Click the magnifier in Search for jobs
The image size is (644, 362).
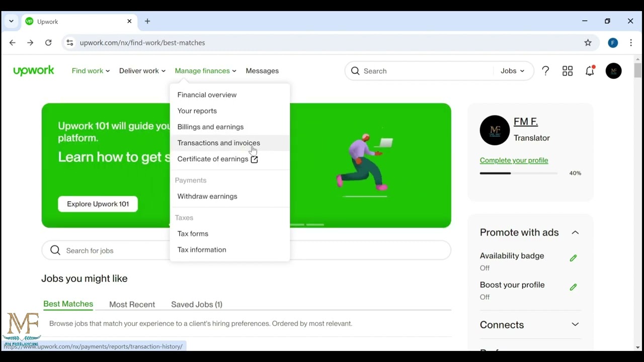click(55, 250)
